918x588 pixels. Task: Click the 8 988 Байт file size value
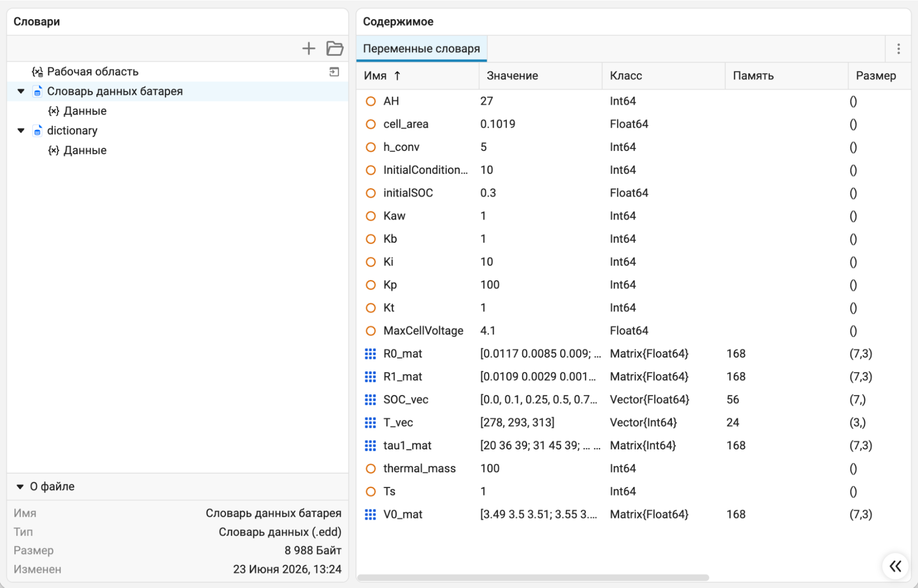click(313, 550)
